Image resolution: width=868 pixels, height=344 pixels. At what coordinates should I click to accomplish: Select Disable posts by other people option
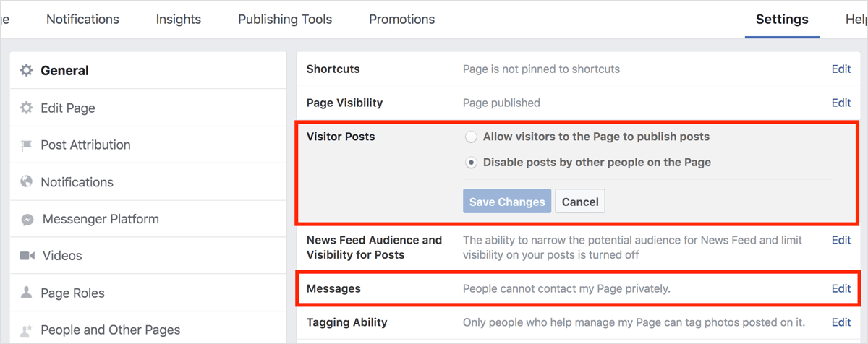(471, 163)
